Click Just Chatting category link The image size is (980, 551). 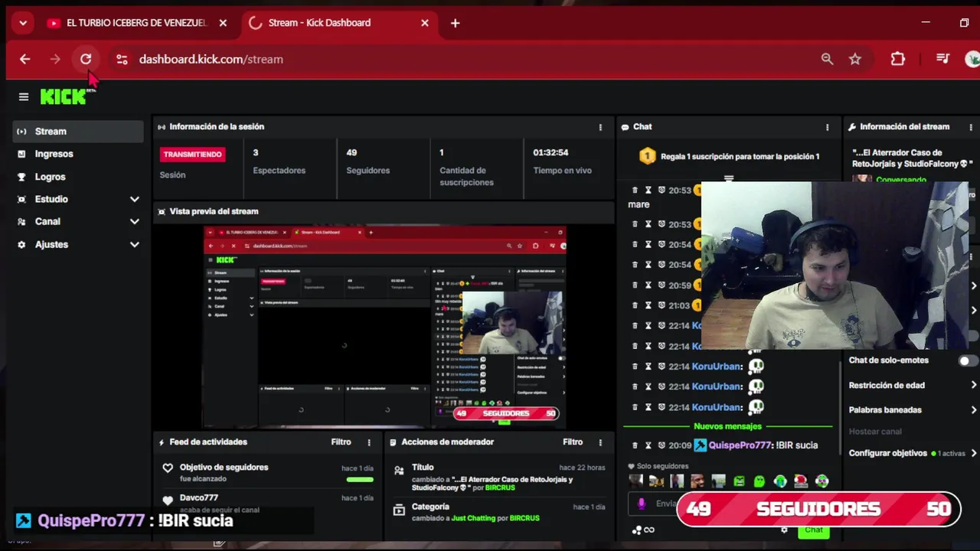pos(473,518)
